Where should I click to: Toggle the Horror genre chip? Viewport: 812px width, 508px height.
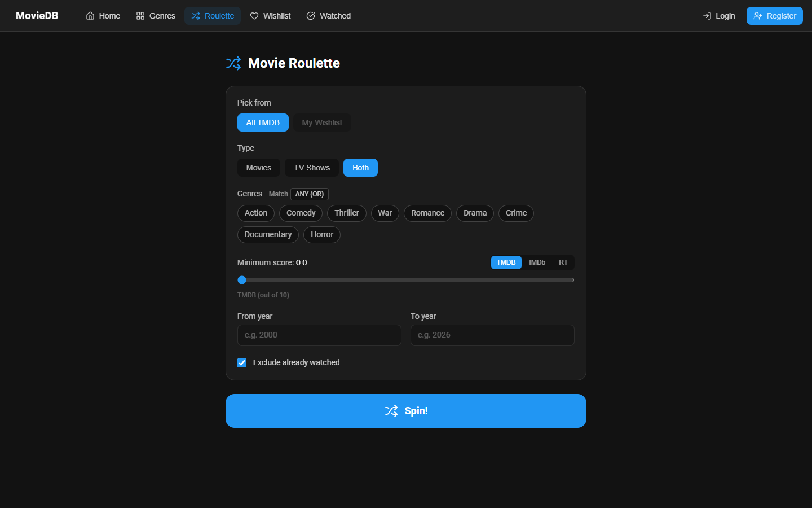322,235
